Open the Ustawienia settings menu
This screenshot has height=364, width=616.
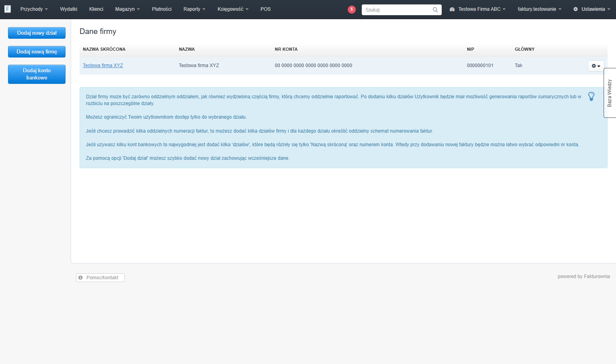point(592,9)
